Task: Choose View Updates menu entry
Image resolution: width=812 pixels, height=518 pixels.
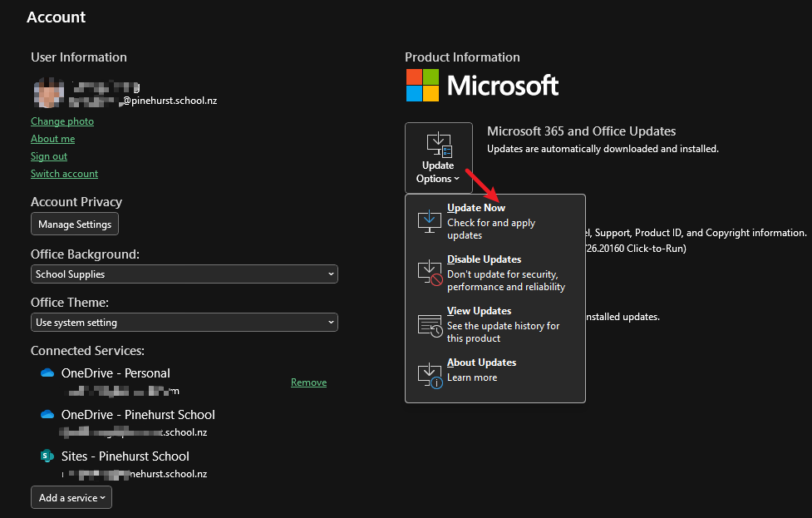Action: pos(495,324)
